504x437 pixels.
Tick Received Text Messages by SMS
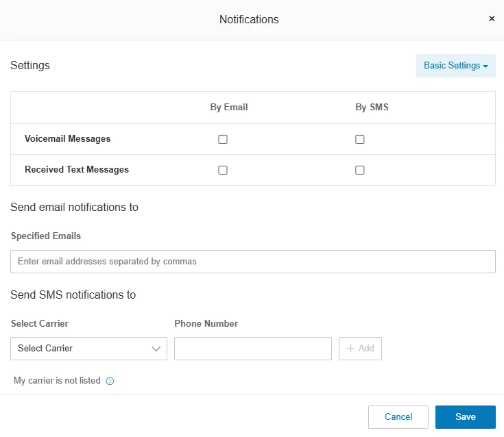click(x=360, y=170)
